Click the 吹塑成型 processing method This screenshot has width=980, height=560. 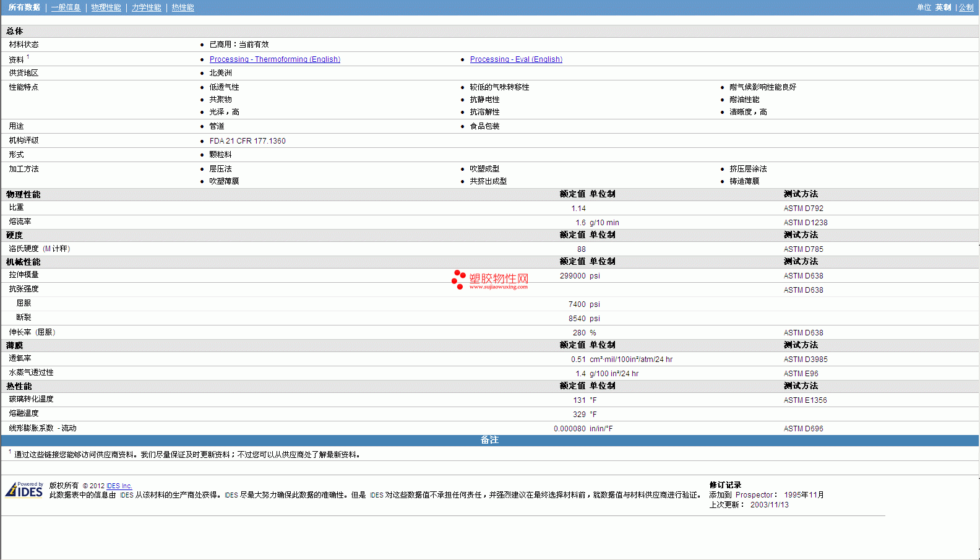[x=484, y=169]
